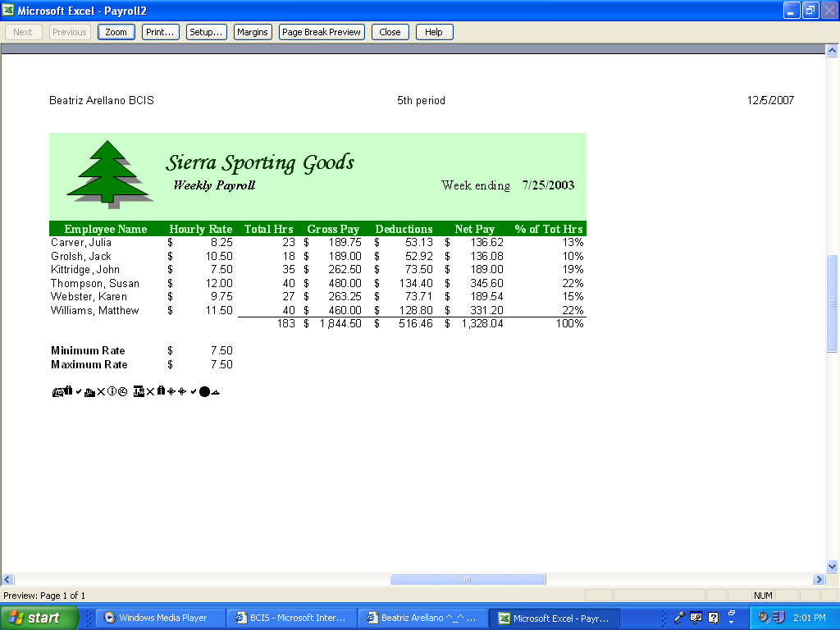Close the print preview view
Screen dimensions: 840x630
point(390,32)
